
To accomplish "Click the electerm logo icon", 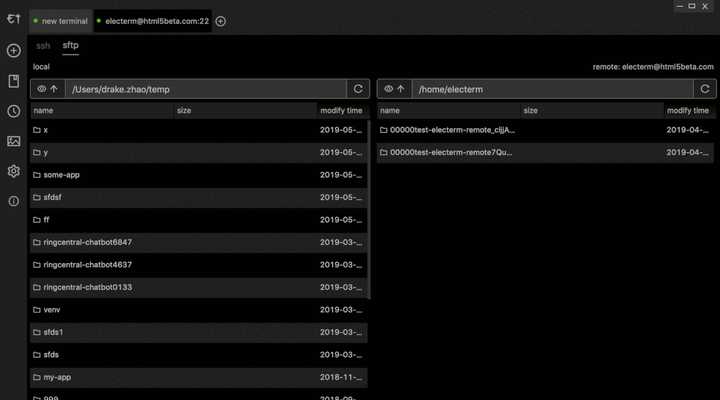I will 14,19.
